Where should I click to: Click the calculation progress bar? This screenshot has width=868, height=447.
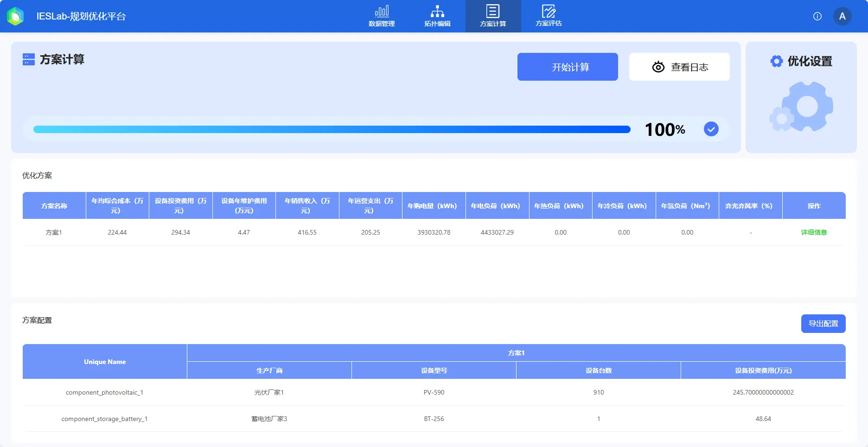pos(332,129)
